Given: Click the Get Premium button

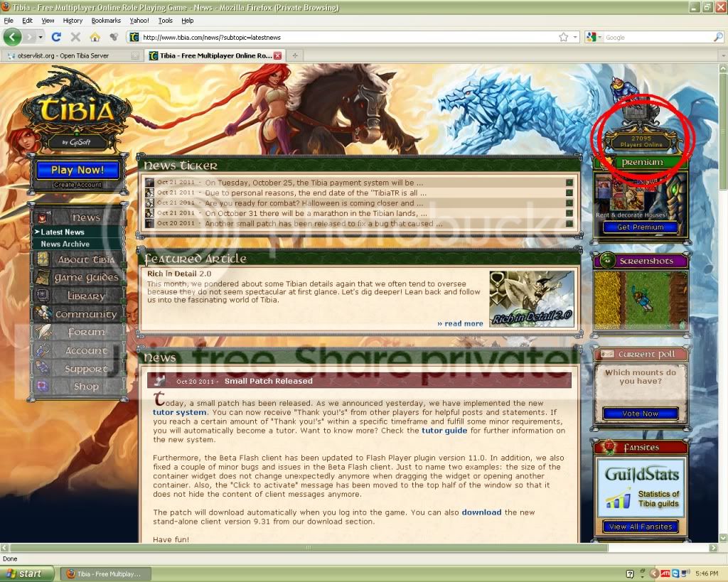Looking at the screenshot, I should [x=641, y=227].
